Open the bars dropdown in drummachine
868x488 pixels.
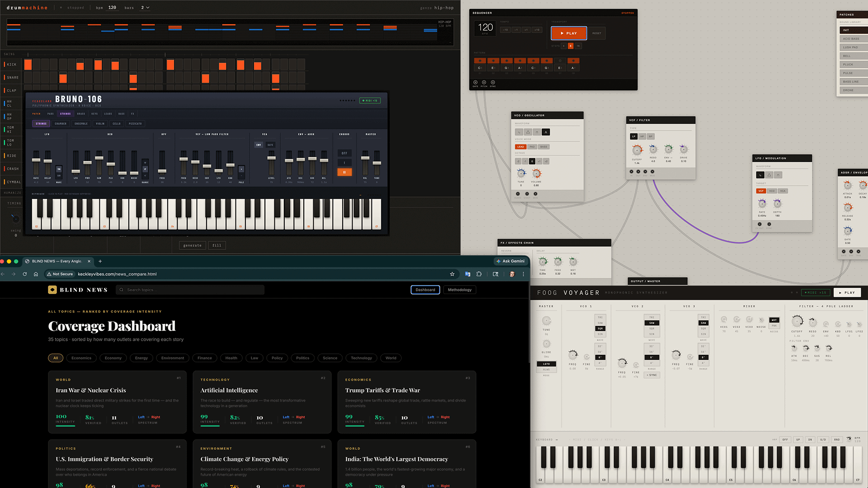(145, 8)
